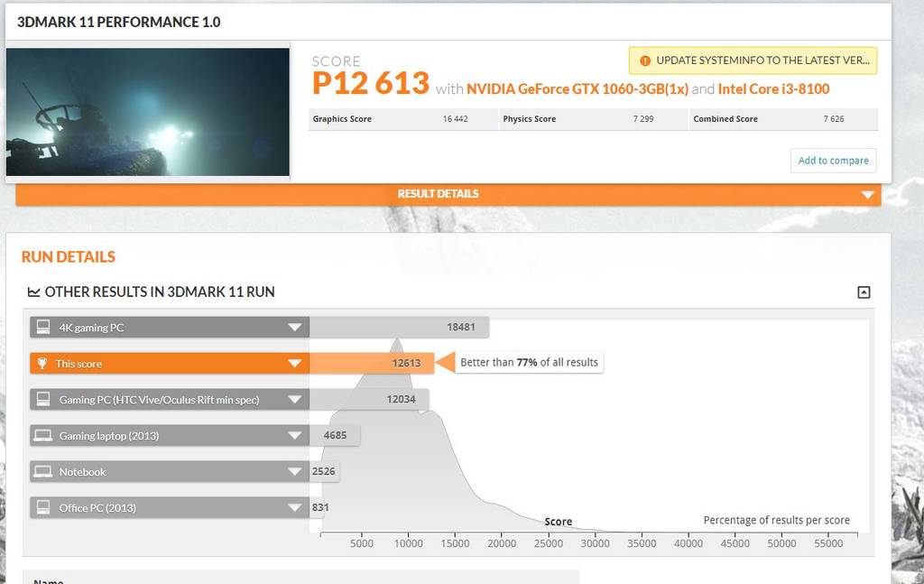Click Update SystemInfo to the latest version notice
924x584 pixels.
point(753,60)
